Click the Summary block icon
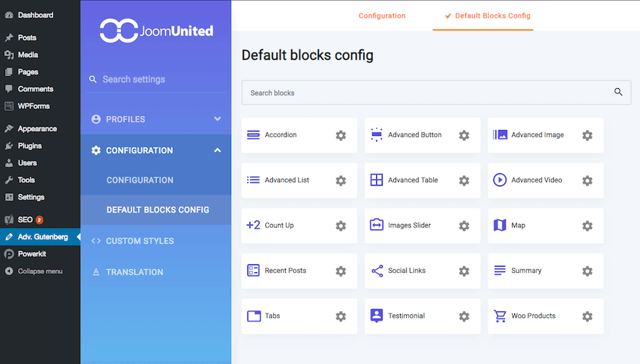640x364 pixels. tap(500, 270)
